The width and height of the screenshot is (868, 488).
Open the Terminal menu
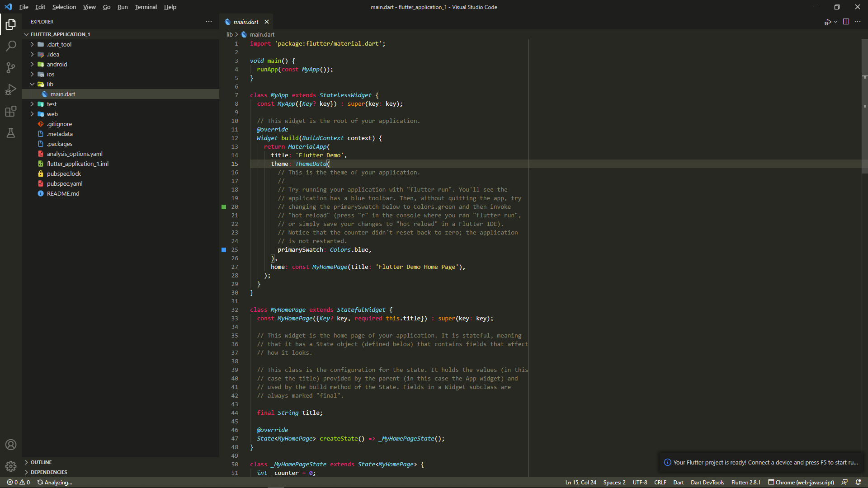pos(146,7)
